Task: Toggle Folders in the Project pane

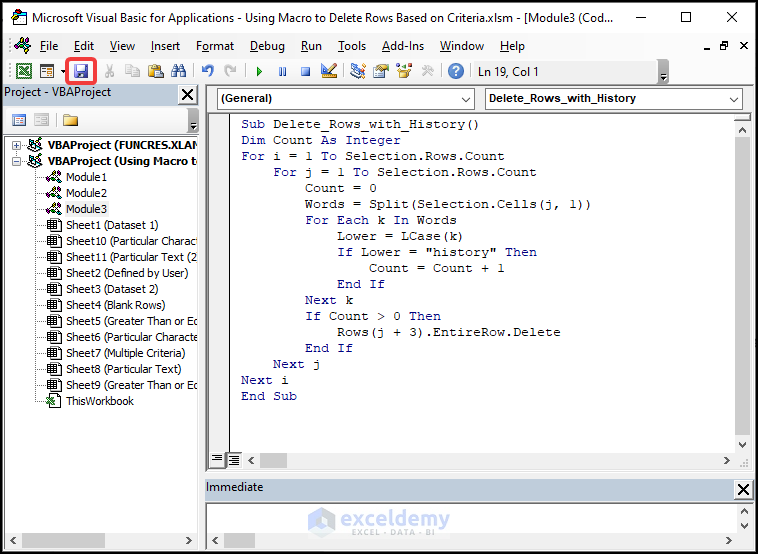Action: pos(70,120)
